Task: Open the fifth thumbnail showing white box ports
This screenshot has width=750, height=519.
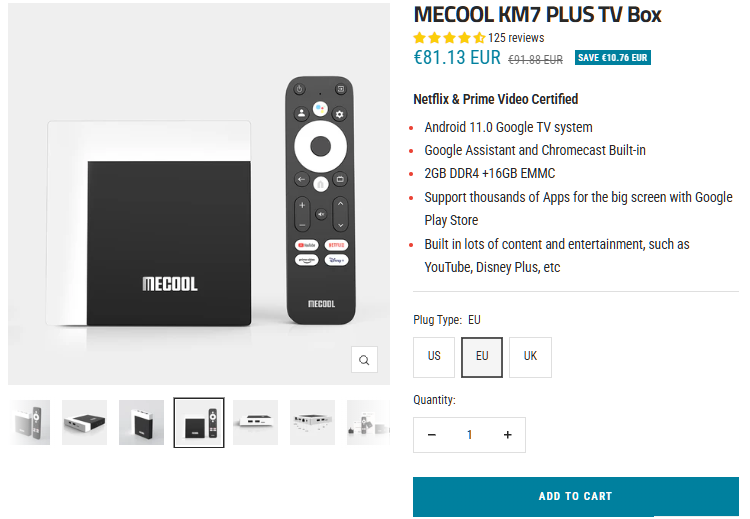Action: pos(255,423)
